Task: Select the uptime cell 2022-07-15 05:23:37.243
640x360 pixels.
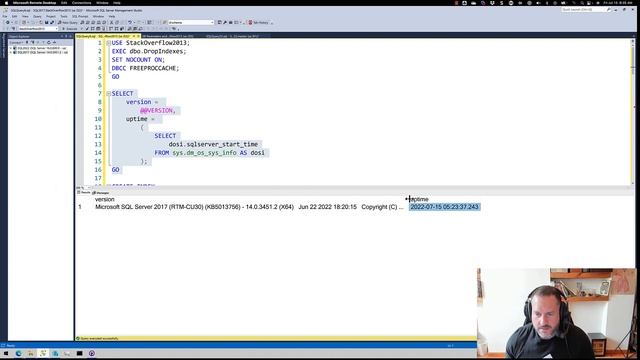Action: point(444,207)
